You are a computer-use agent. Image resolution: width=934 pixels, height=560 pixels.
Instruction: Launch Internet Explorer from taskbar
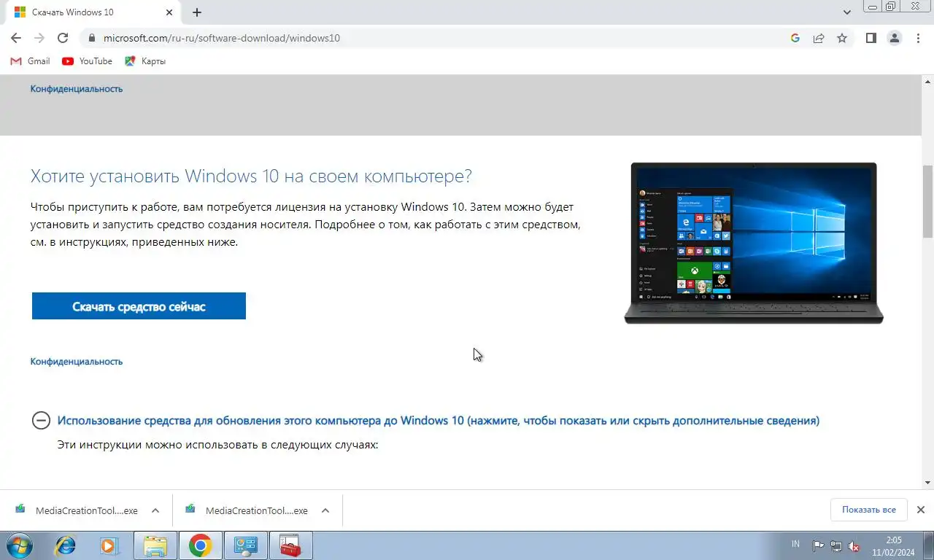coord(66,545)
